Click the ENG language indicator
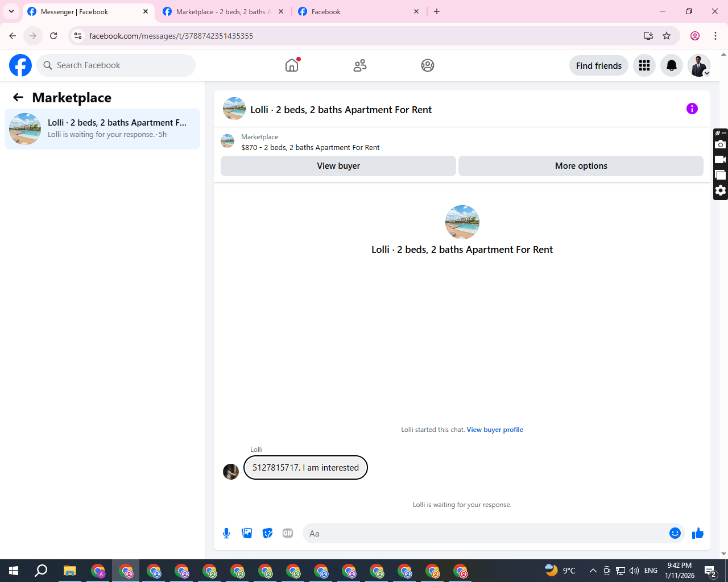 click(x=651, y=571)
